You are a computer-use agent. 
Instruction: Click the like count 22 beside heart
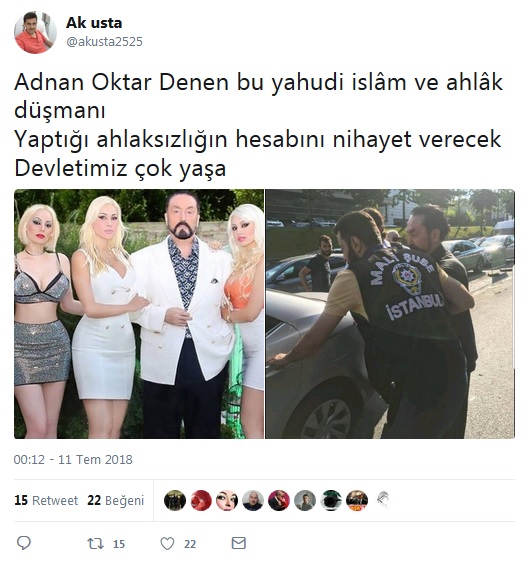coord(190,544)
